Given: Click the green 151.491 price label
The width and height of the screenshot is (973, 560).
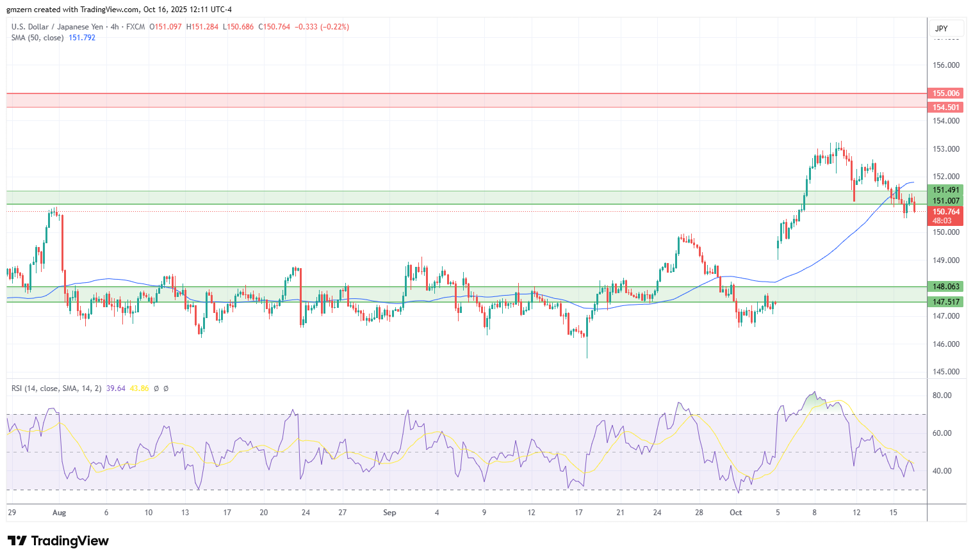Looking at the screenshot, I should [945, 190].
